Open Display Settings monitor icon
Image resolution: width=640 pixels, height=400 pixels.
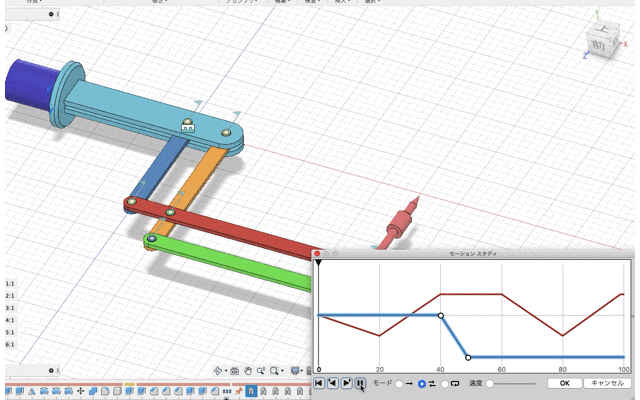pos(295,371)
